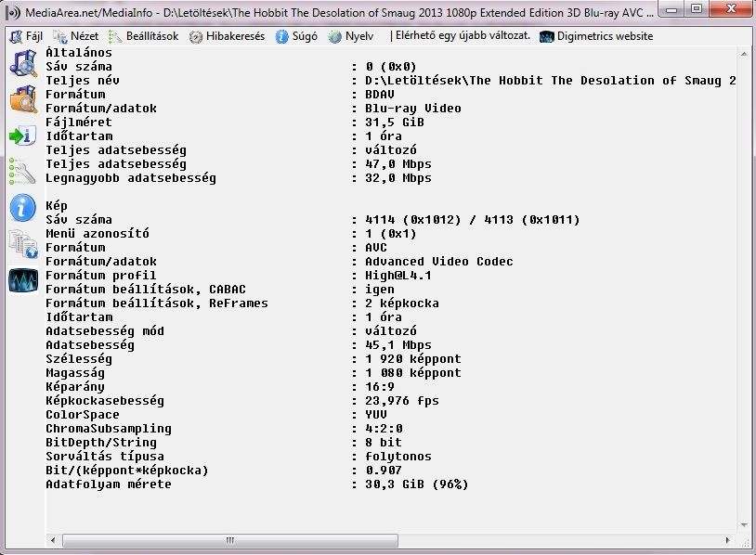The width and height of the screenshot is (756, 555).
Task: Select the '47,0 Mbps' bitrate value
Action: point(398,164)
